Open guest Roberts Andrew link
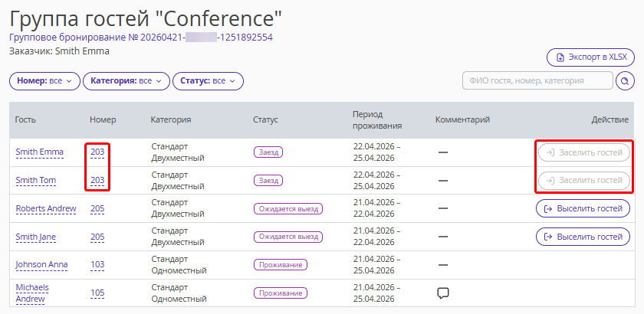 46,209
